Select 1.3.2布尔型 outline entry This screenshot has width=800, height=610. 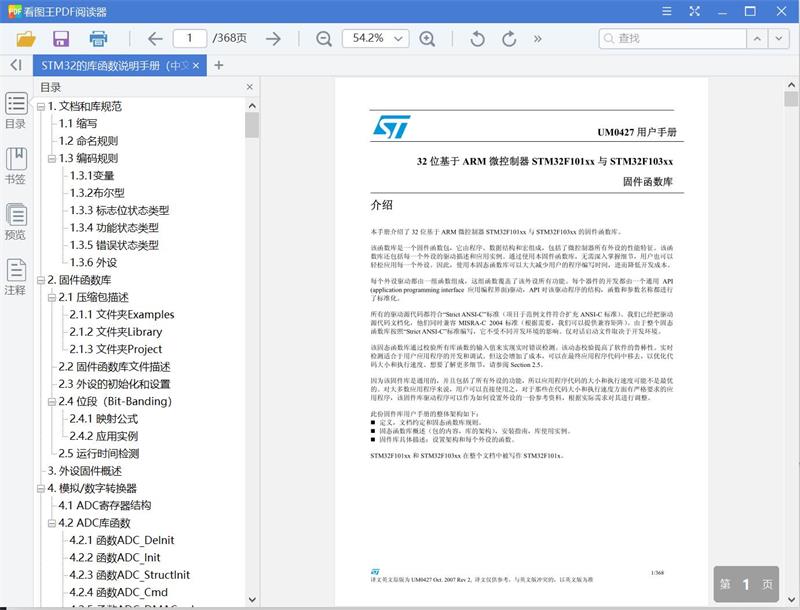coord(97,193)
